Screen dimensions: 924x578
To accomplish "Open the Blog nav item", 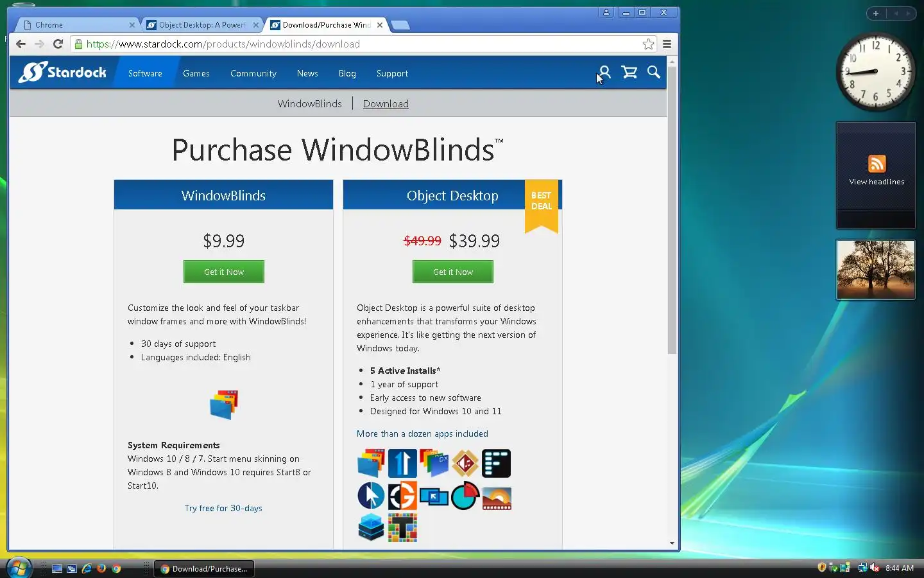I will click(x=347, y=73).
